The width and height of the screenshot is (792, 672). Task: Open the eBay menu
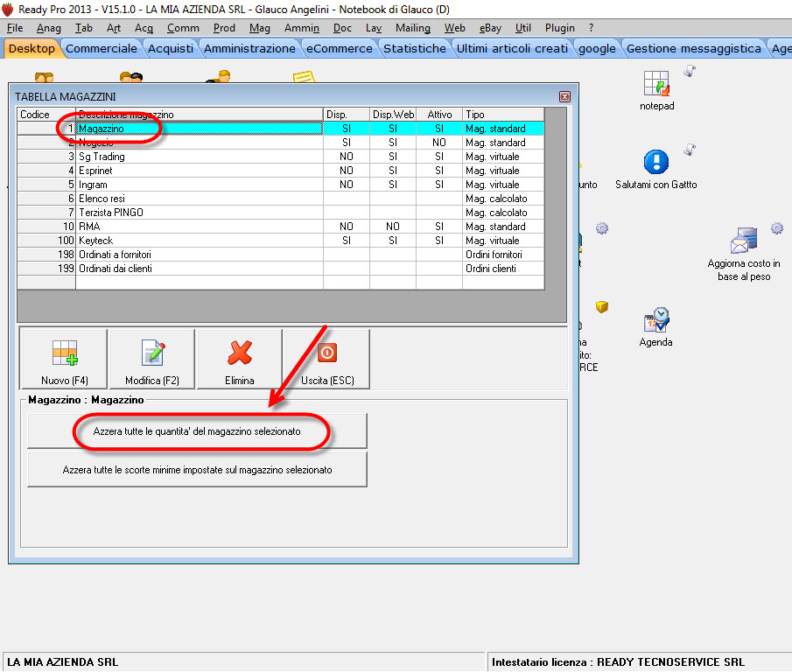(x=490, y=28)
